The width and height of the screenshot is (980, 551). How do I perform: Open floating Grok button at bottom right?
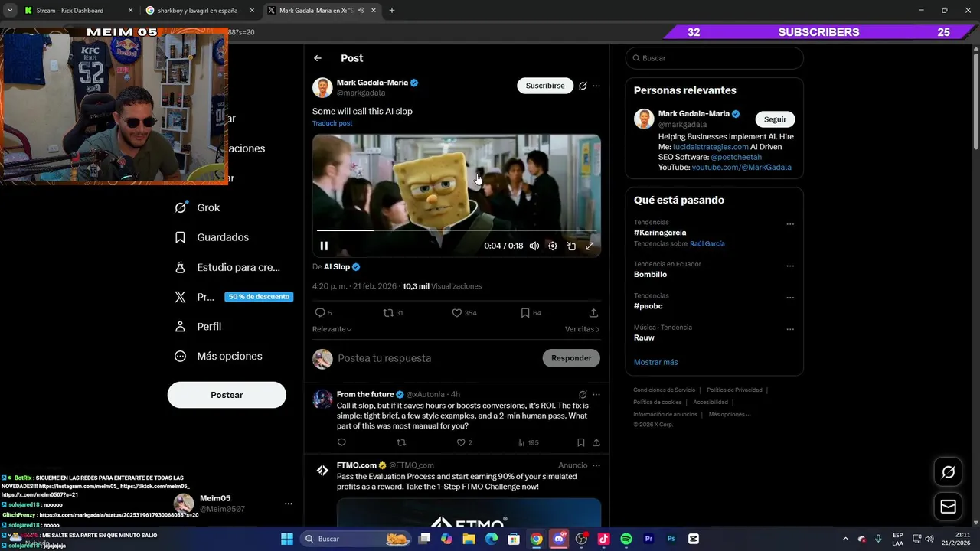click(948, 472)
